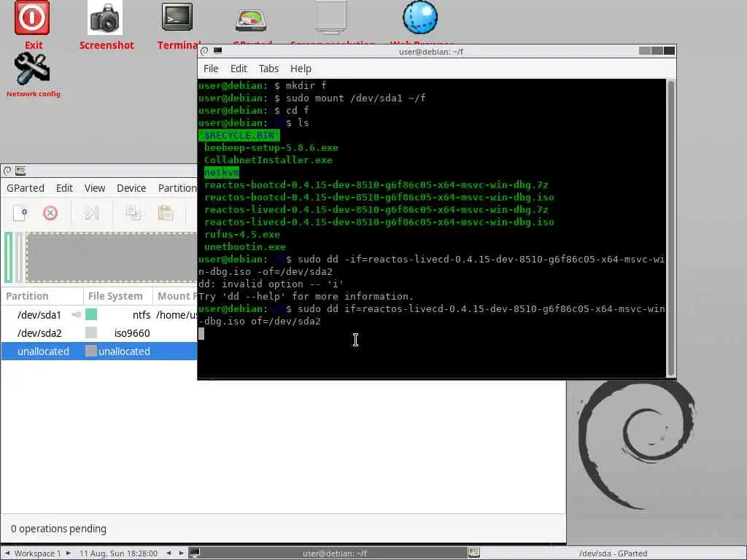Click the gray iso9660 color swatch
This screenshot has height=560, width=747.
[x=91, y=332]
